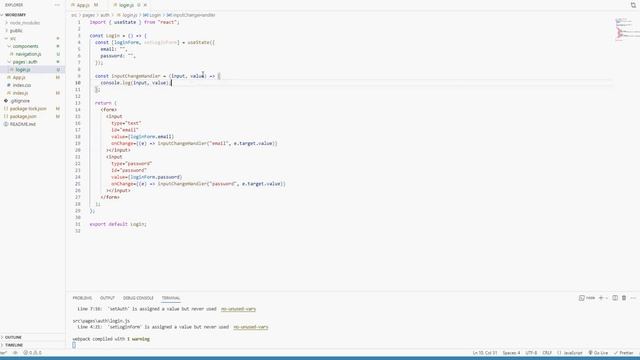Click the search icon at top right
Screen dimensions: 640x360
tap(633, 5)
